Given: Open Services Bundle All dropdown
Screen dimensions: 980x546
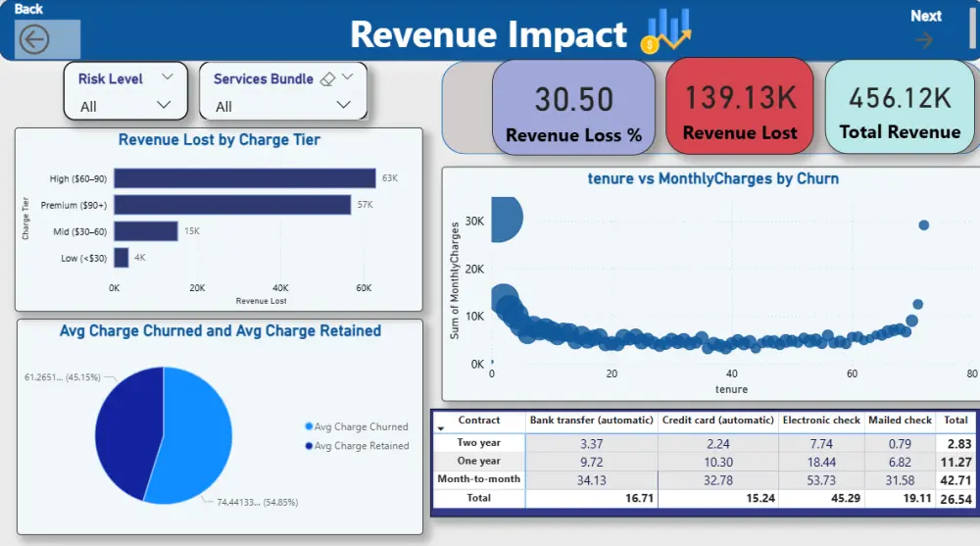Looking at the screenshot, I should coord(343,105).
